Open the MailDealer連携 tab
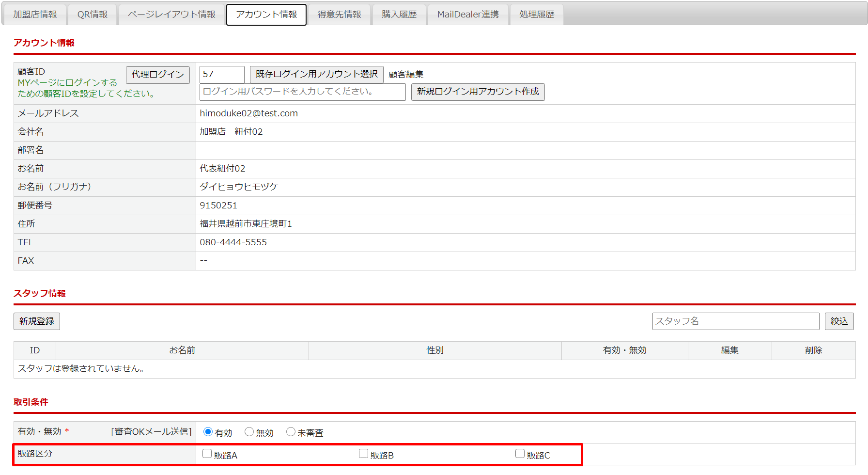Image resolution: width=868 pixels, height=475 pixels. pyautogui.click(x=468, y=15)
